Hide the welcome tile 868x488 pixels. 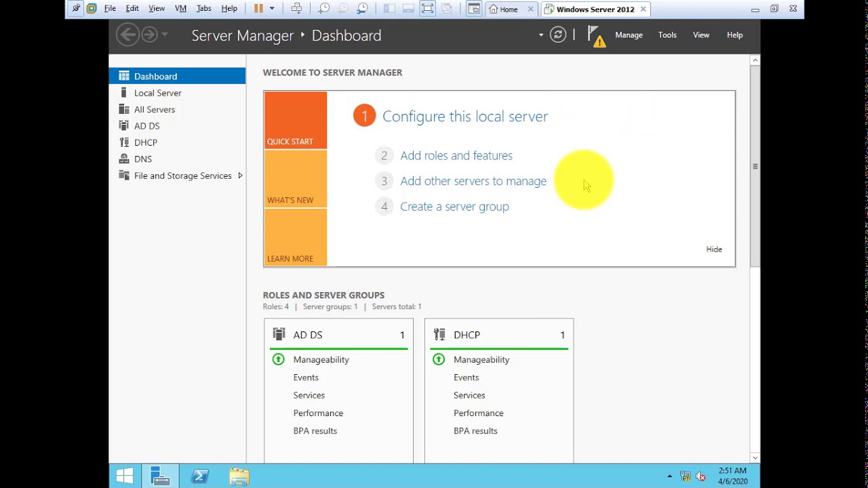click(714, 249)
